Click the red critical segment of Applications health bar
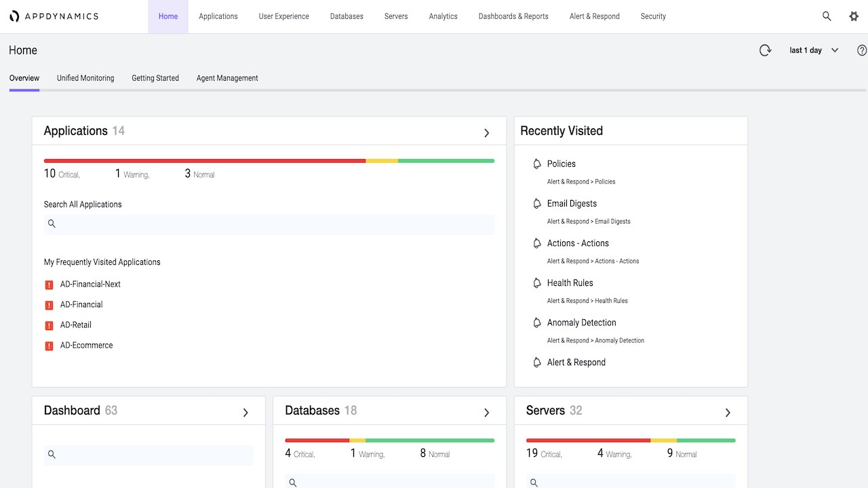The image size is (868, 488). coord(203,161)
